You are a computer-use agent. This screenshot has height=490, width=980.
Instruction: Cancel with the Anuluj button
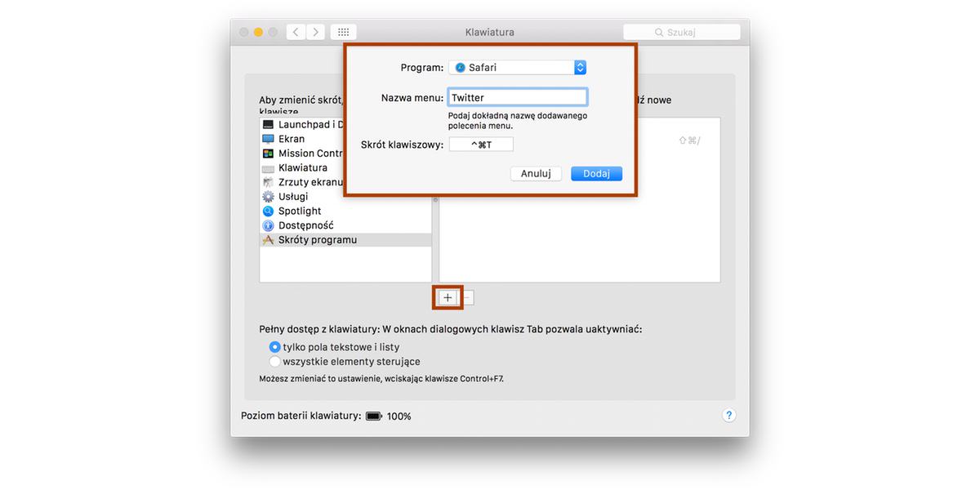pos(536,174)
